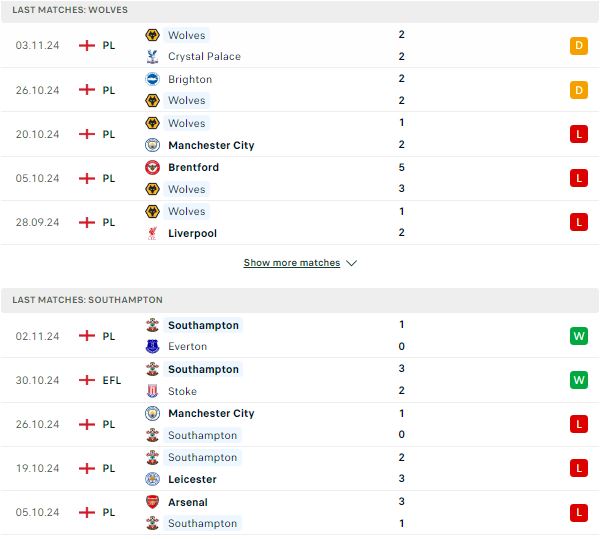Click loss badge for Brentford vs Wolves
Viewport: 611px width, 539px height.
tap(579, 178)
